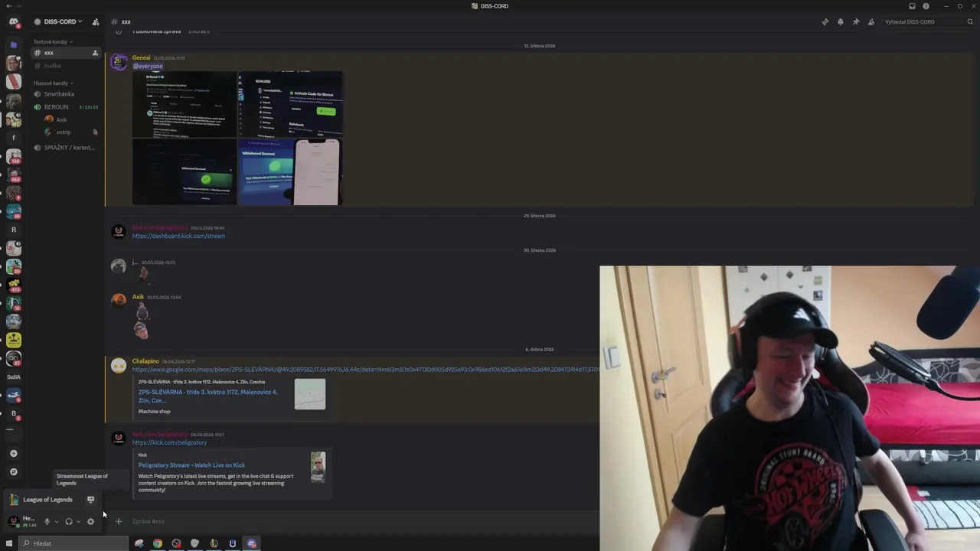This screenshot has width=980, height=551.
Task: Open user settings gear icon
Action: [x=90, y=521]
